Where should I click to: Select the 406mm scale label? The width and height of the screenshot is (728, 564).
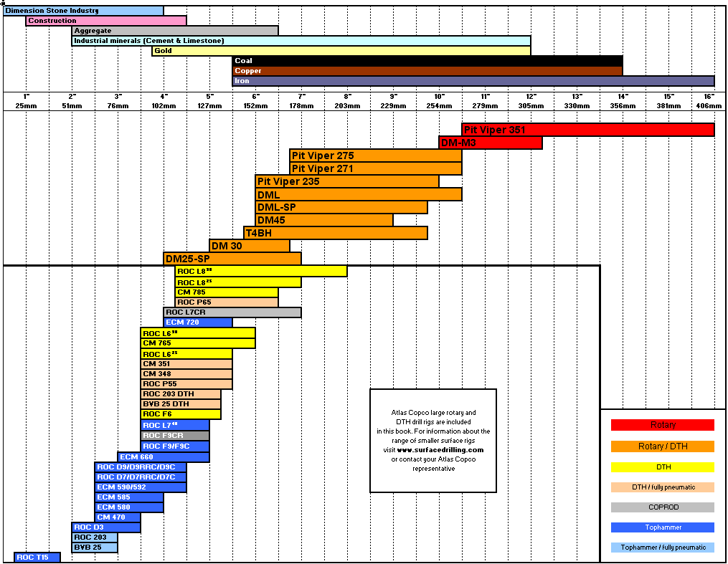(709, 106)
